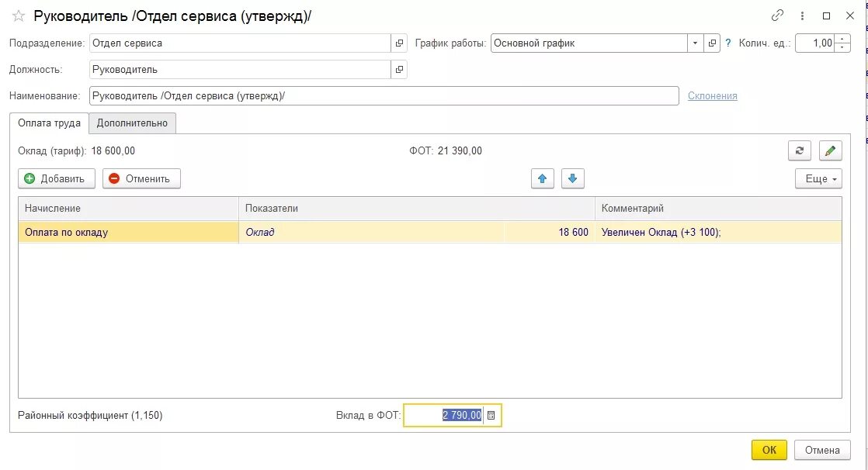Click the 18 600 value cell
The image size is (868, 470).
[549, 232]
